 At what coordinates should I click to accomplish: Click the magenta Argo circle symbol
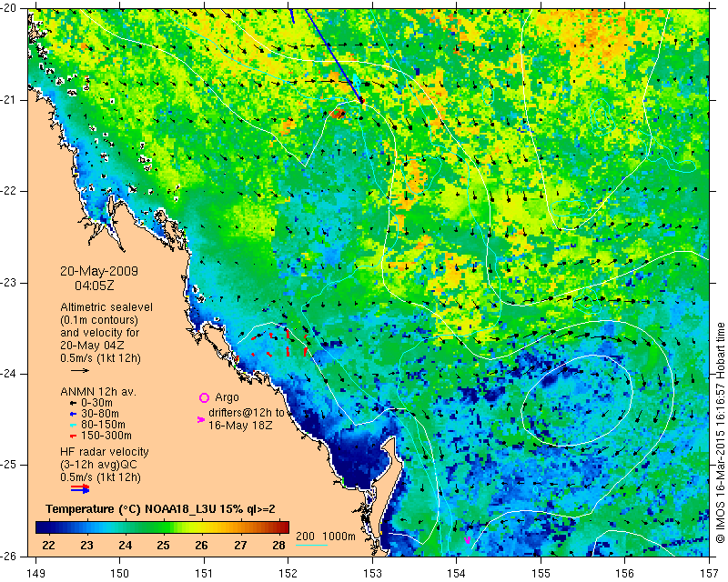(x=204, y=397)
